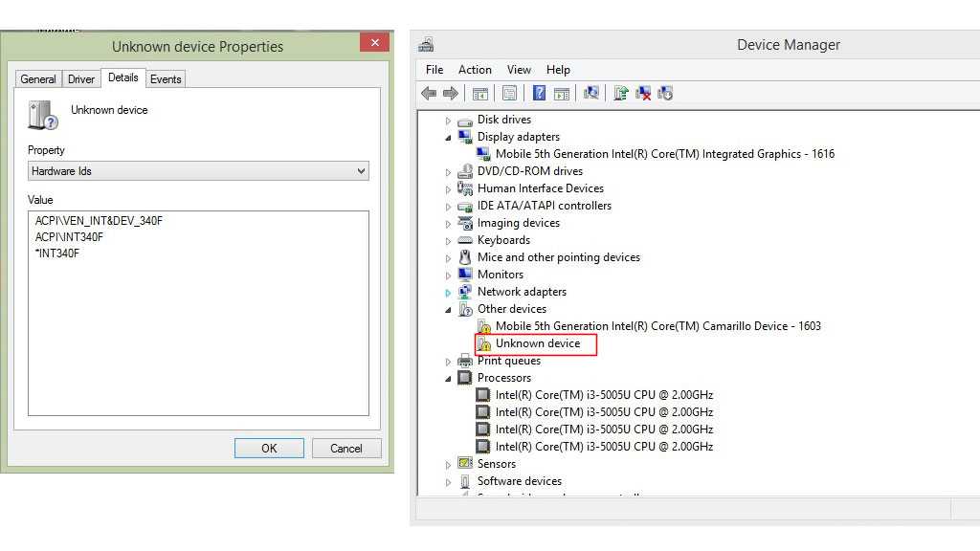Collapse the Display adapters node arrow

click(448, 138)
